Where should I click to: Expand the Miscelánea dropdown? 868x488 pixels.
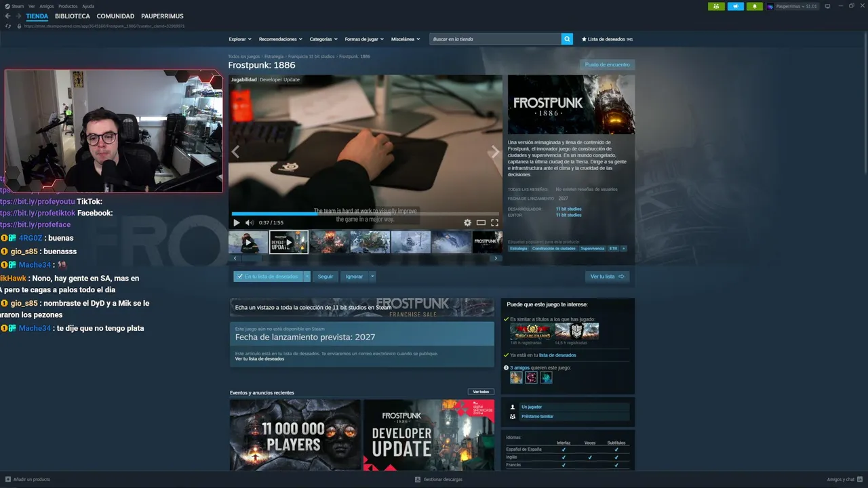[x=406, y=39]
